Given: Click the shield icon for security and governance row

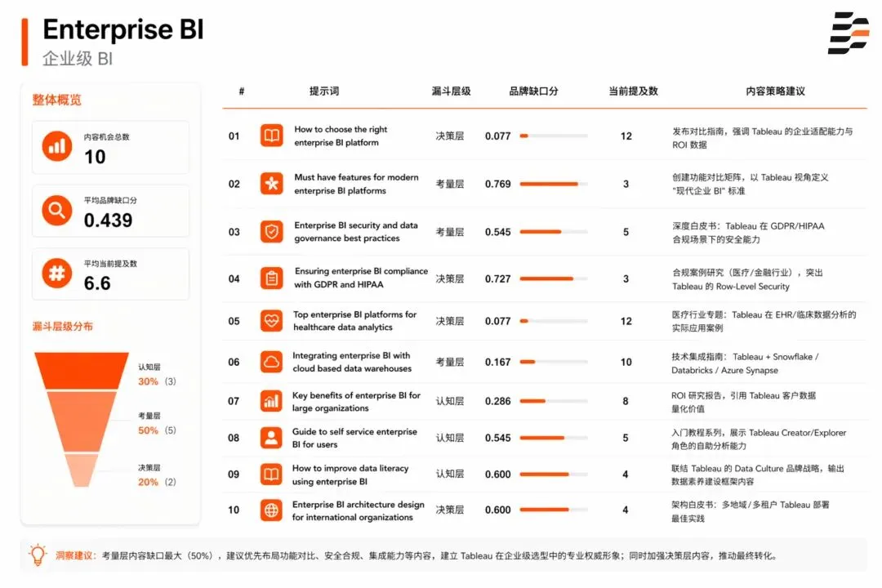Looking at the screenshot, I should [x=272, y=231].
